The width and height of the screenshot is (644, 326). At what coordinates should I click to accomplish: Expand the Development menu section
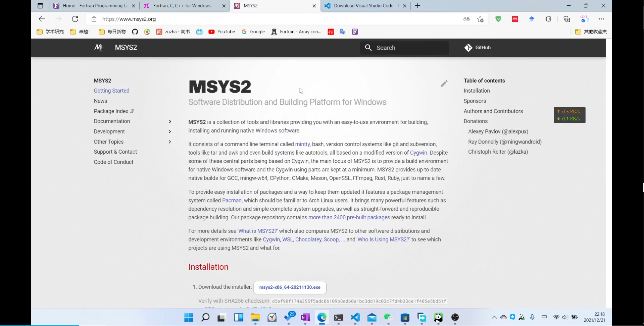(x=170, y=131)
